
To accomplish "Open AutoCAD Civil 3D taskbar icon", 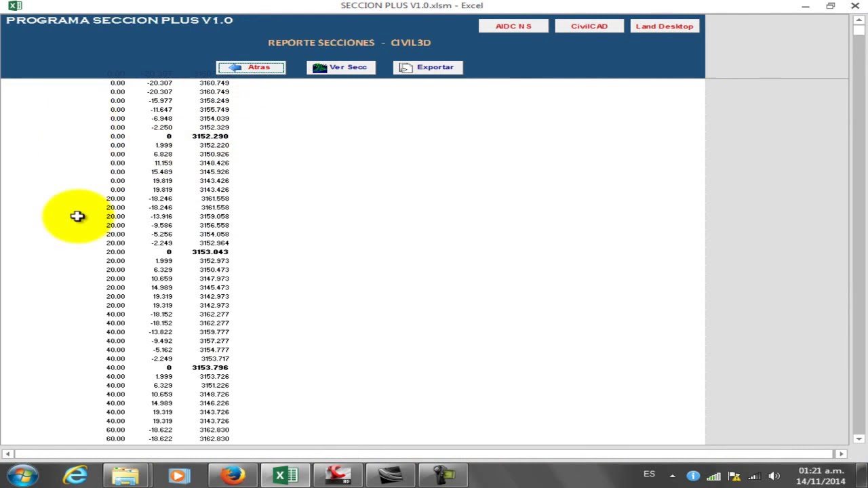I will [x=338, y=475].
